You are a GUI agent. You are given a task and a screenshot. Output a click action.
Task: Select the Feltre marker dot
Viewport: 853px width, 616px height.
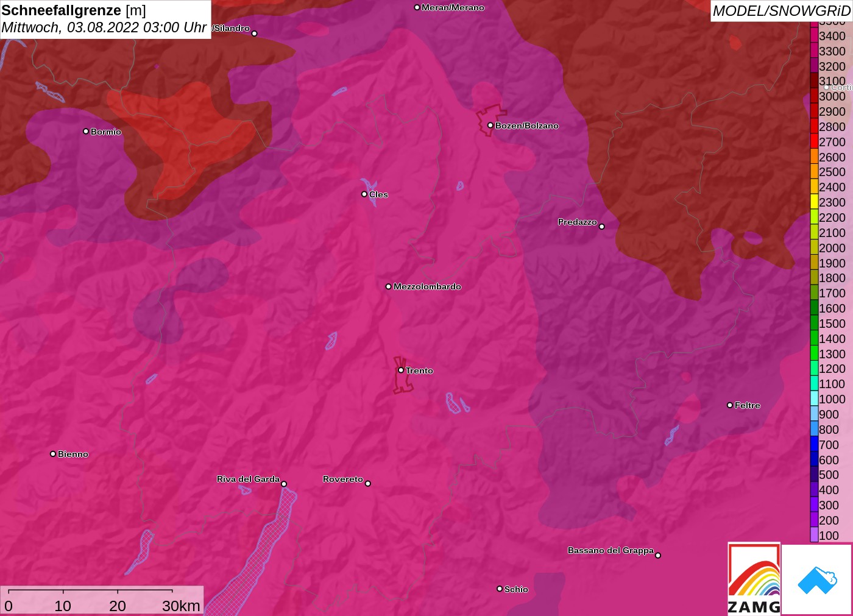coord(730,405)
